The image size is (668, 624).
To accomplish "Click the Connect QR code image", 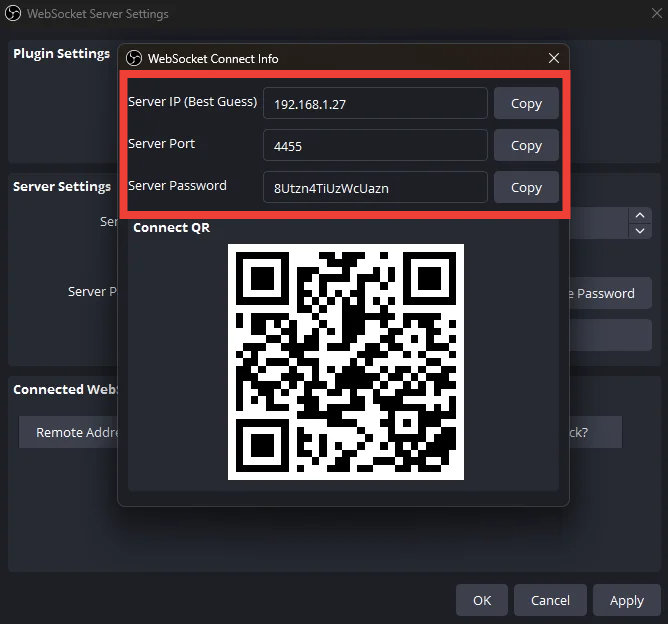I will tap(346, 362).
